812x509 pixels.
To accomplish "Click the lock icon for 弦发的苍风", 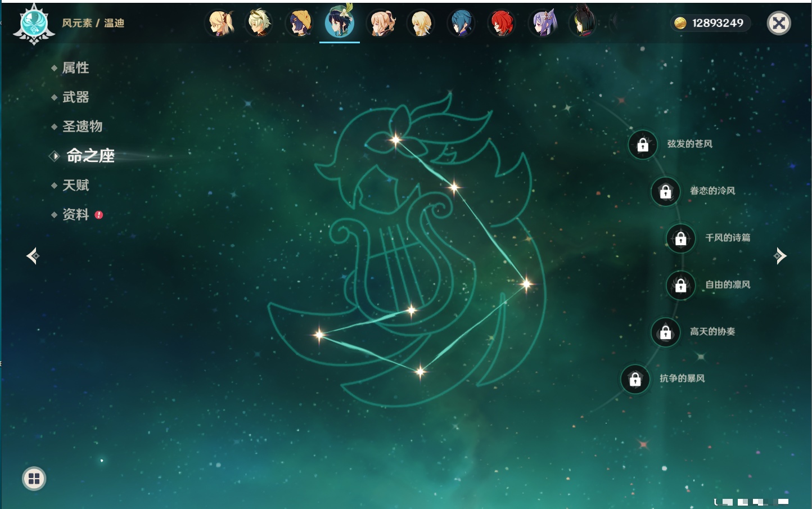I will pyautogui.click(x=643, y=145).
